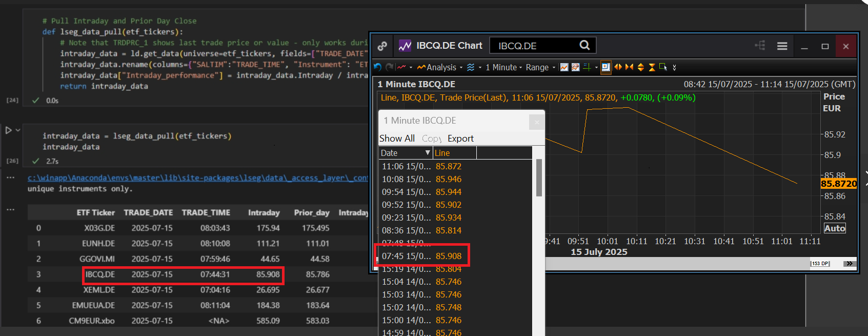The height and width of the screenshot is (336, 868).
Task: Toggle the Auto price scale button
Action: [x=835, y=228]
